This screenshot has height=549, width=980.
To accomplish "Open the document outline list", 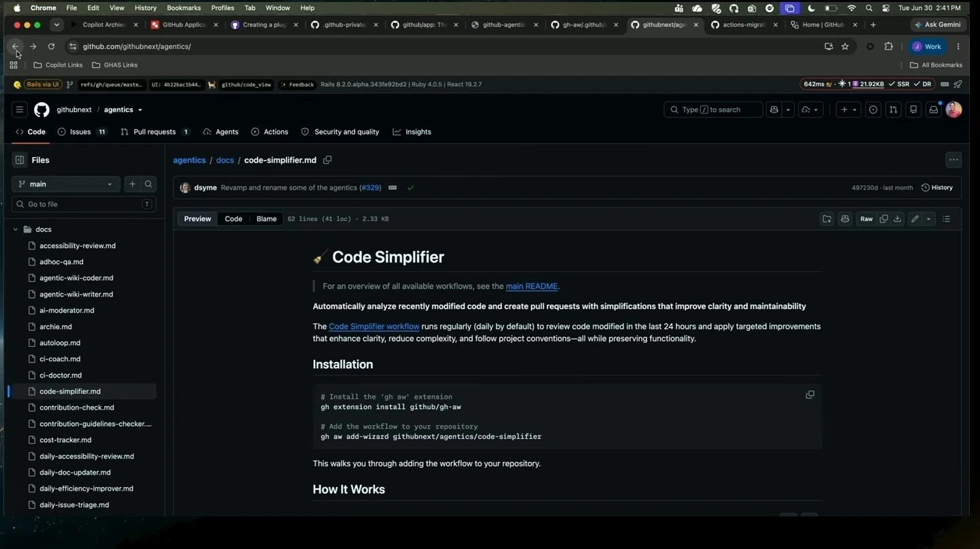I will 947,219.
